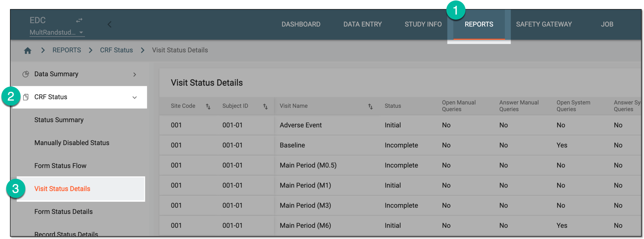The image size is (644, 239).
Task: Click the Main Period (M3) cell
Action: [x=305, y=206]
